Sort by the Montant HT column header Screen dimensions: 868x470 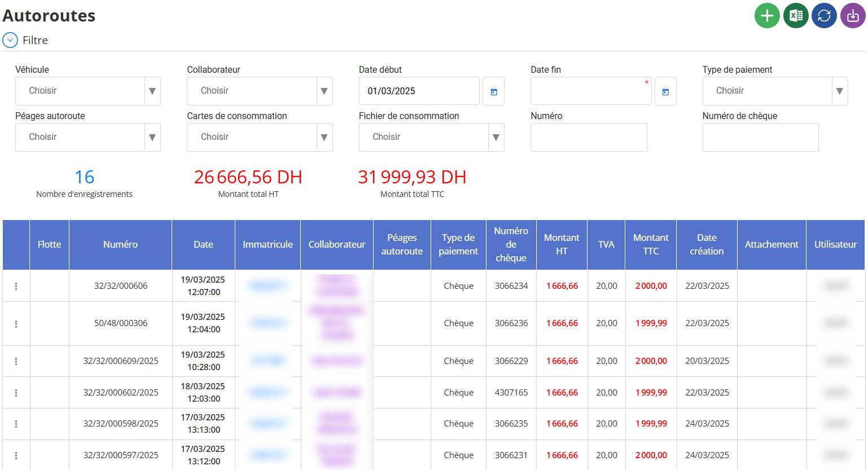[562, 244]
